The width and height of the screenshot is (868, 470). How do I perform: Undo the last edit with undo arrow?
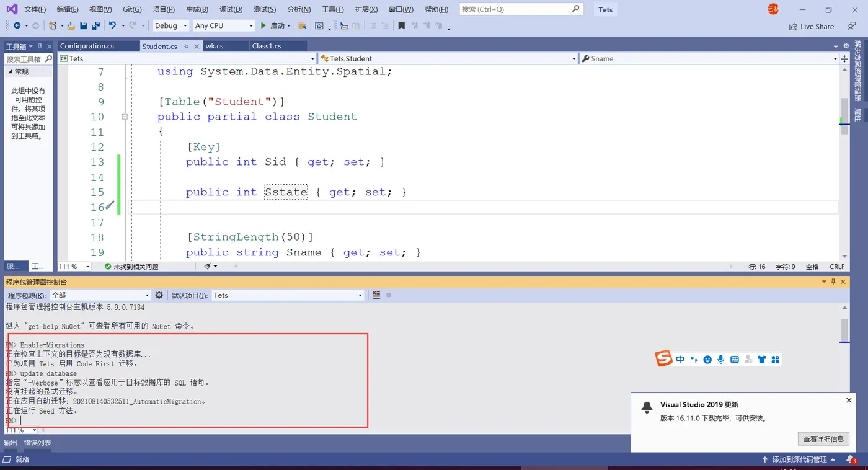coord(112,25)
